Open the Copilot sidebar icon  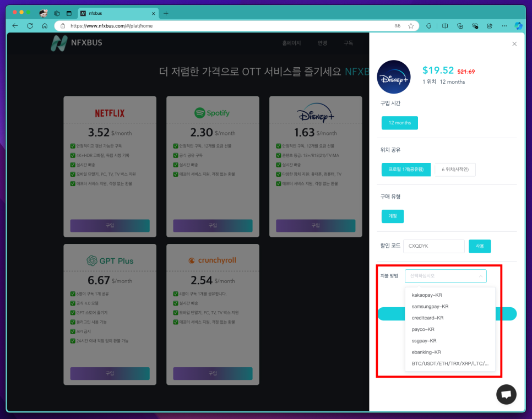pos(518,26)
